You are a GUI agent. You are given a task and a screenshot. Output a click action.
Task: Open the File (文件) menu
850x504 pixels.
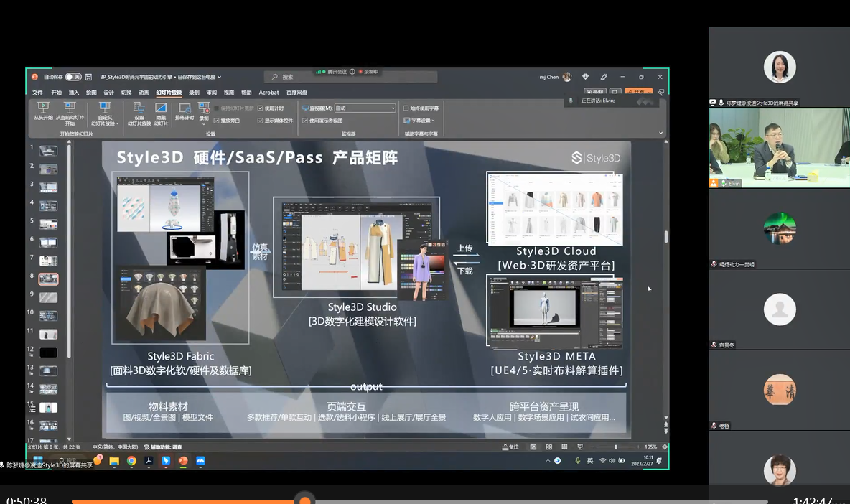[37, 93]
